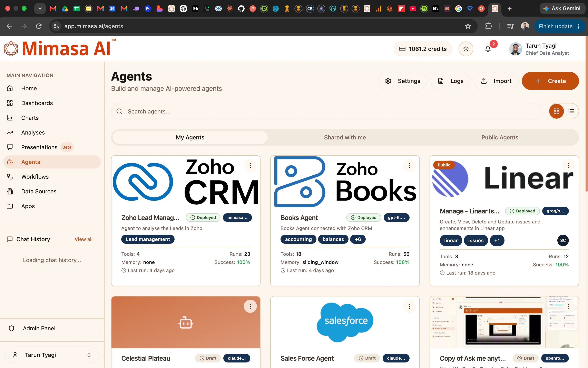Click the SC avatar on Linear card
588x368 pixels.
(563, 240)
